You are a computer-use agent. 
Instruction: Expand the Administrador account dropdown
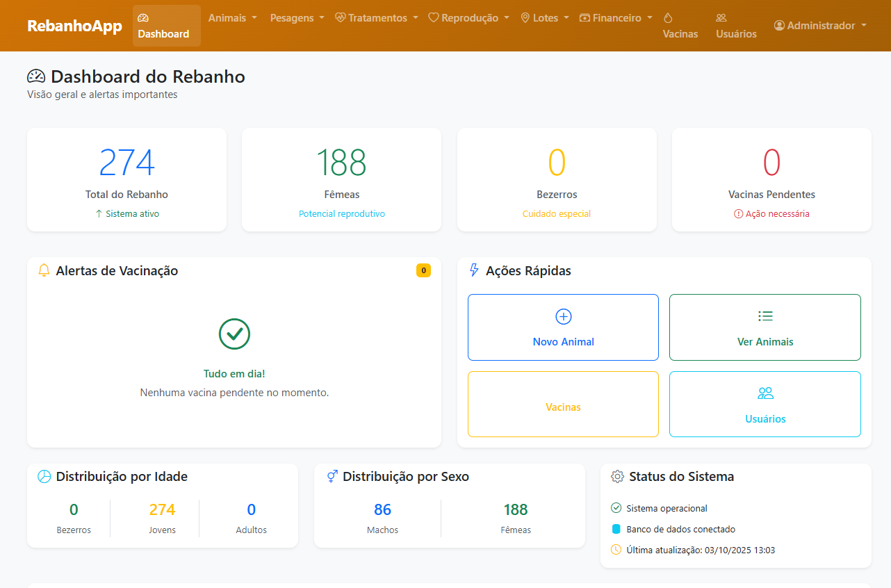coord(819,25)
